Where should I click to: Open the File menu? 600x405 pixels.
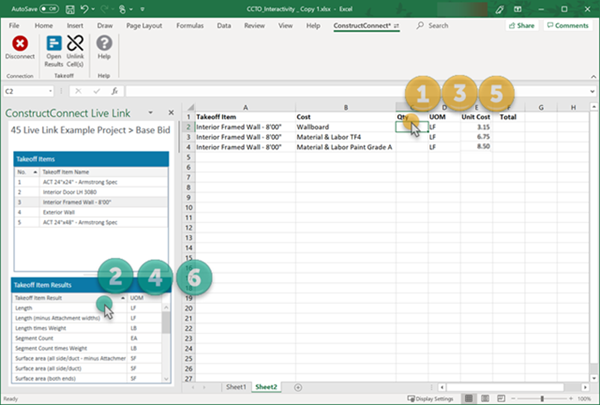pyautogui.click(x=14, y=25)
